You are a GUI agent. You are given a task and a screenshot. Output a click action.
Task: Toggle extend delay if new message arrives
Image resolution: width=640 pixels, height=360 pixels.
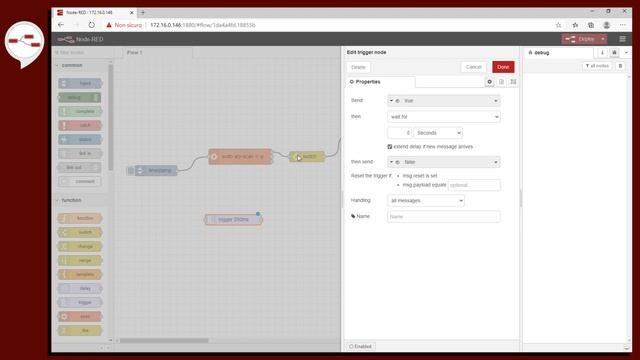[390, 147]
